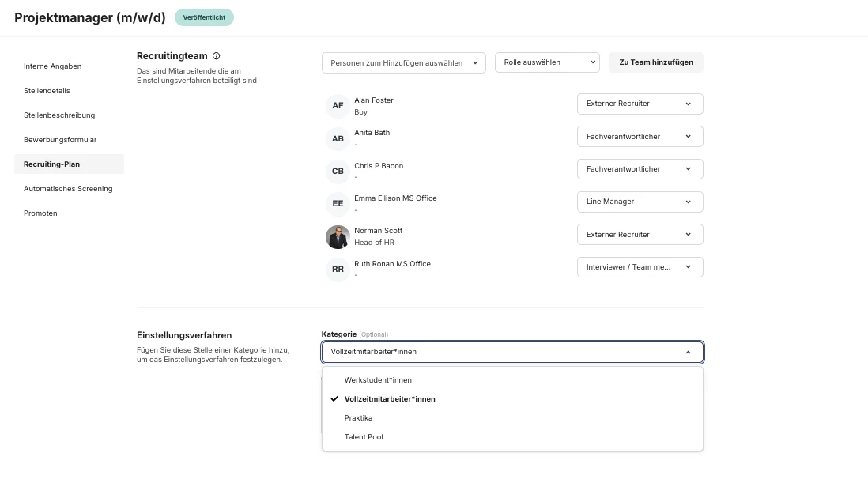Select the Talent Pool option
Image resolution: width=868 pixels, height=479 pixels.
click(364, 437)
